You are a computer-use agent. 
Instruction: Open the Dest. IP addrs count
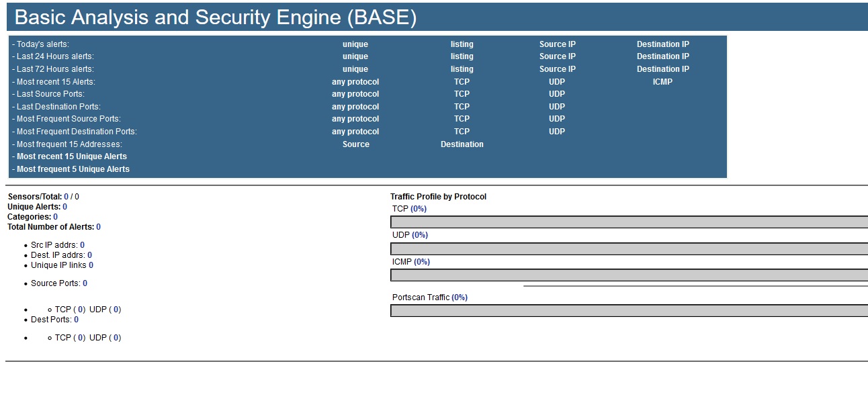(x=89, y=255)
